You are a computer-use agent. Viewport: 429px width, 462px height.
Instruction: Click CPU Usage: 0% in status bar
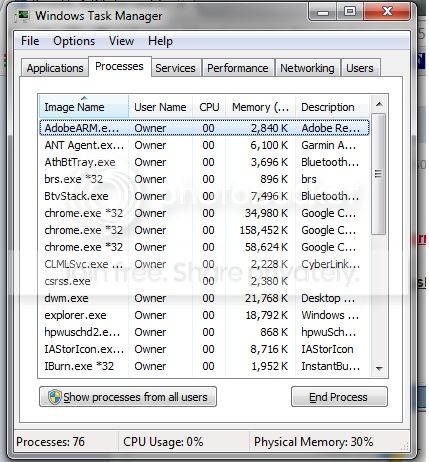163,442
